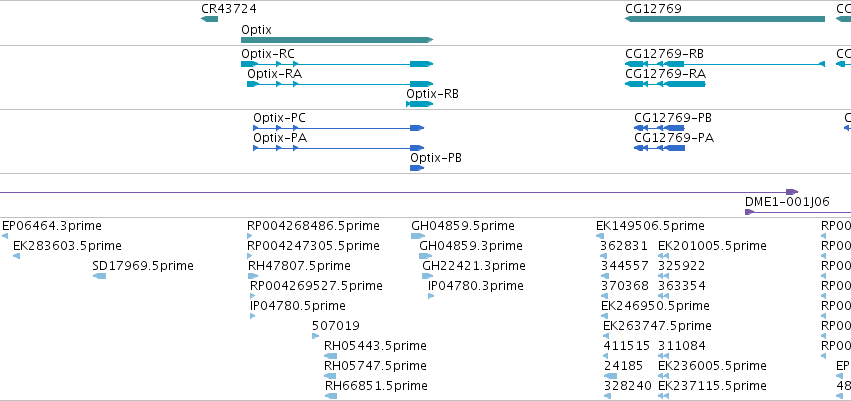Click the CG12769-PA protein label
This screenshot has height=401, width=851.
coord(674,138)
